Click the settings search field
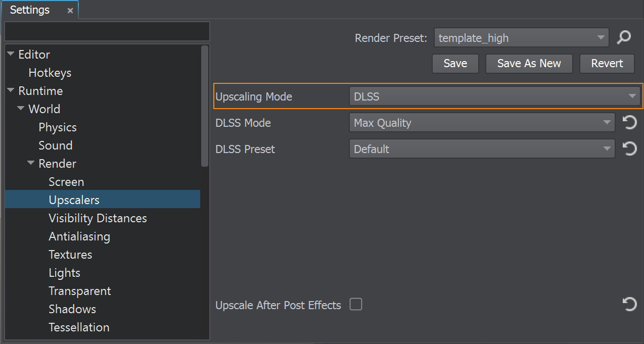The image size is (644, 344). point(107,31)
